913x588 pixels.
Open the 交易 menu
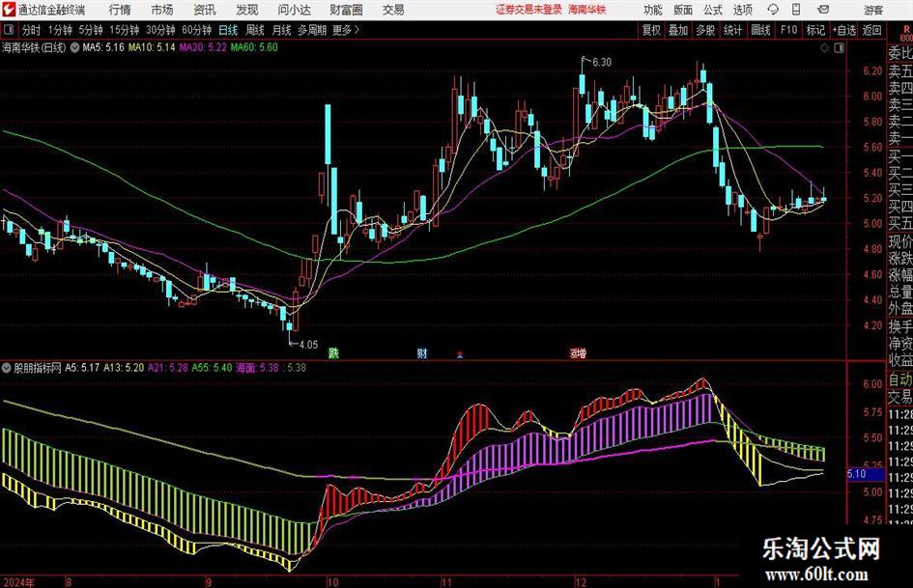pos(393,10)
